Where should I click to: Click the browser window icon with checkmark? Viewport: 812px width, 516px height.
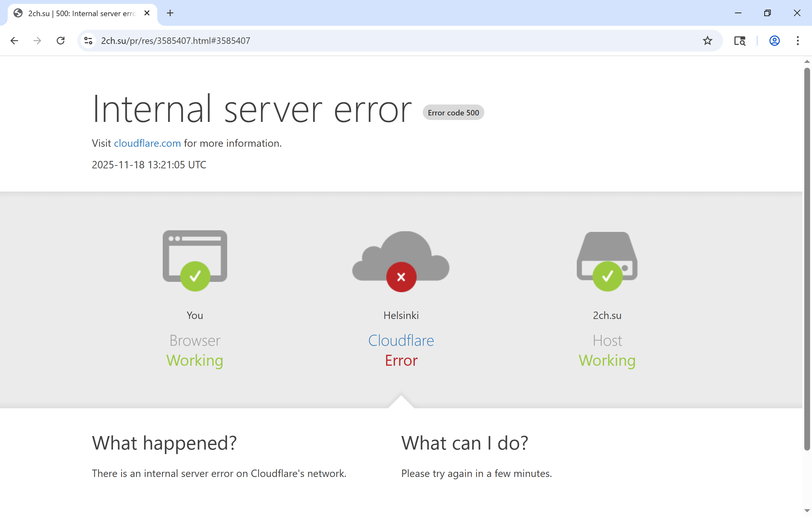[x=195, y=259]
